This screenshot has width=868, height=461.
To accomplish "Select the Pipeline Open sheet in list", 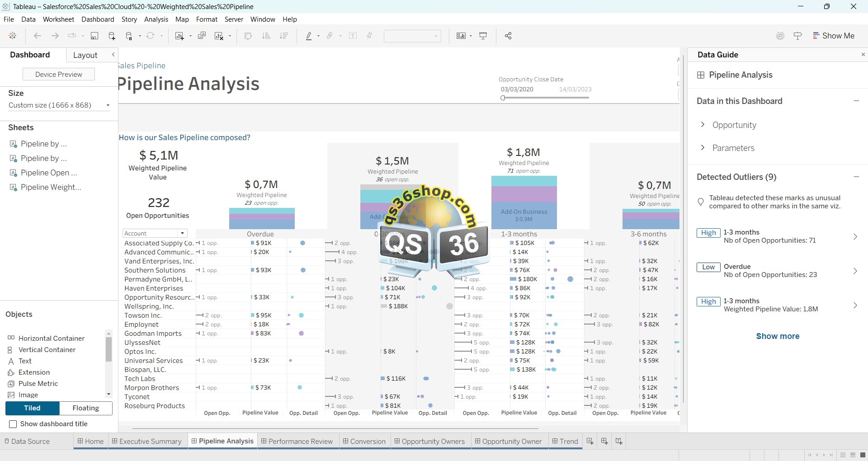I will click(49, 173).
